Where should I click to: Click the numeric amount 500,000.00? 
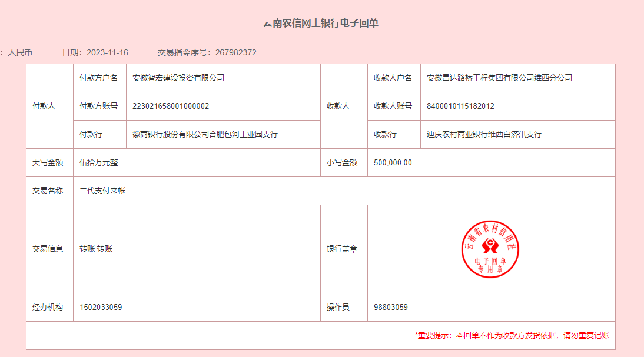coord(393,162)
